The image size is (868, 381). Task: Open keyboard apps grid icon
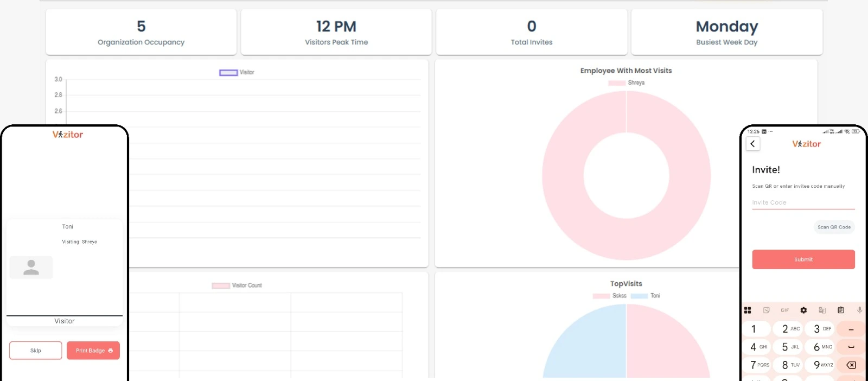748,310
